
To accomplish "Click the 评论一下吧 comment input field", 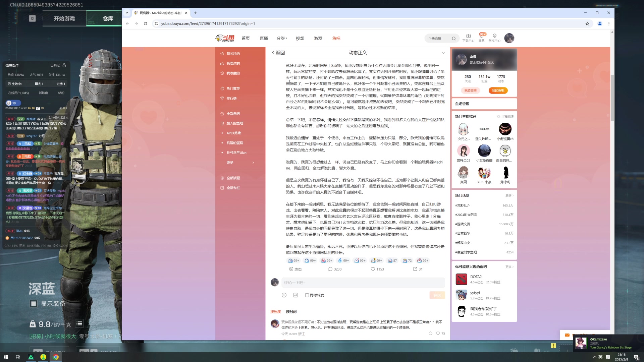I will click(362, 283).
